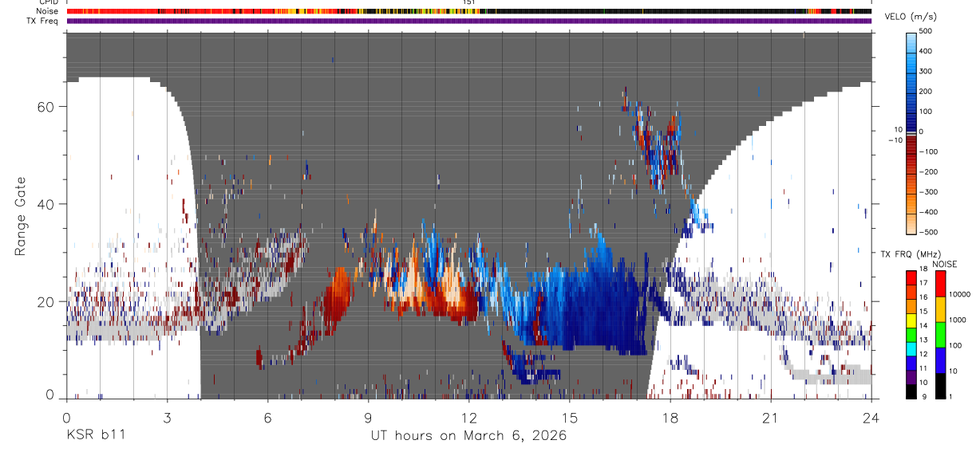Click velocity scale tick '200'
980x452 pixels.
pyautogui.click(x=927, y=91)
